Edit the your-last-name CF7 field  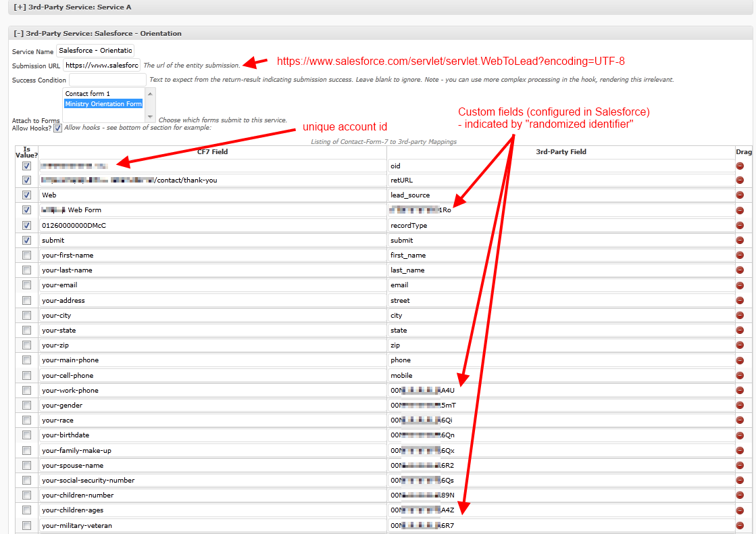[x=213, y=270]
